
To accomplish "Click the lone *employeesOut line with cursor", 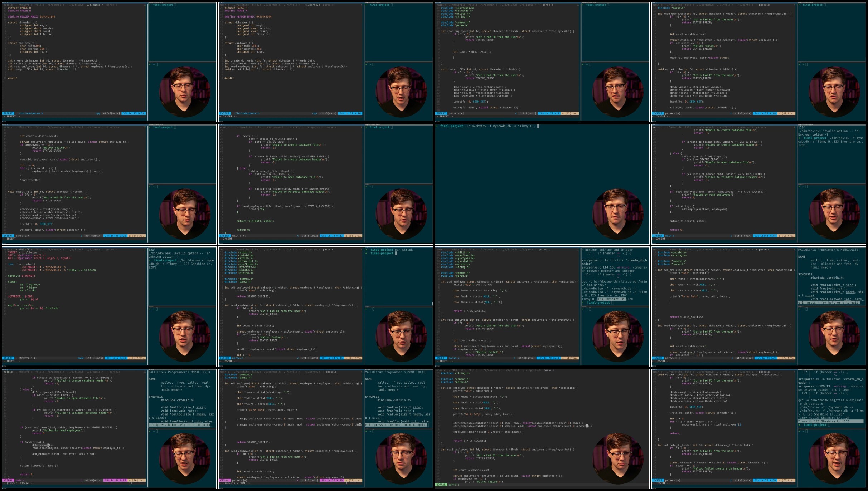I will point(30,180).
